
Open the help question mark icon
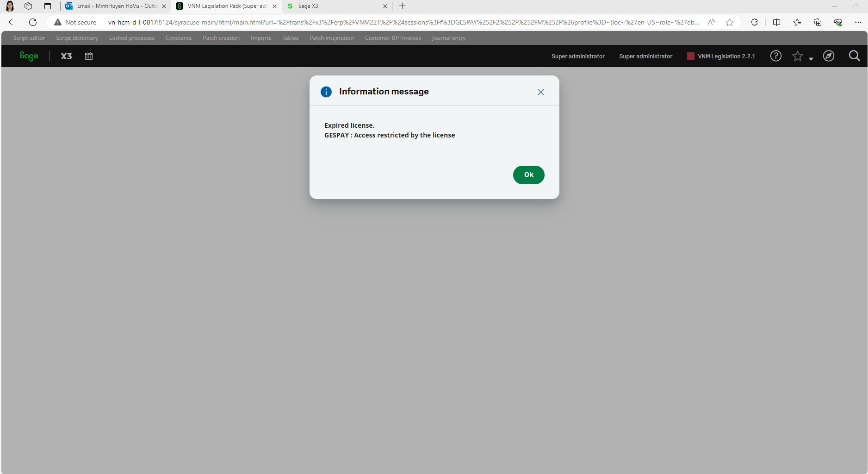tap(775, 56)
